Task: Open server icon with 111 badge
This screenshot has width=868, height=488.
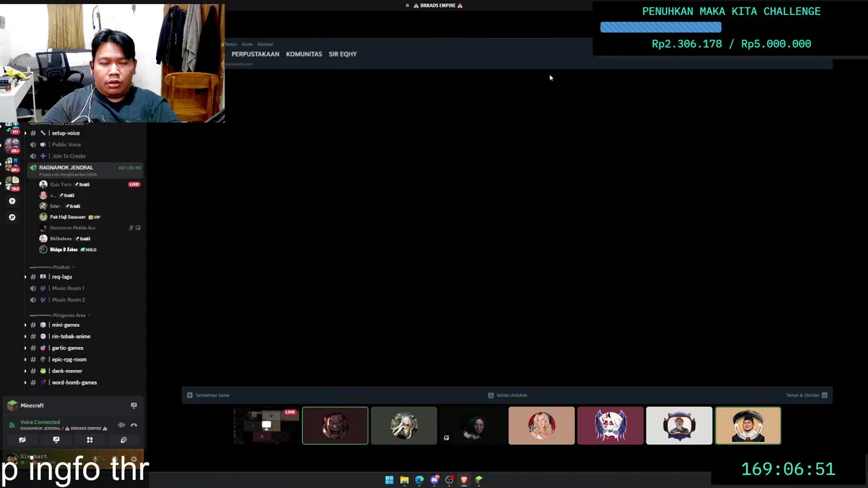Action: [12, 128]
